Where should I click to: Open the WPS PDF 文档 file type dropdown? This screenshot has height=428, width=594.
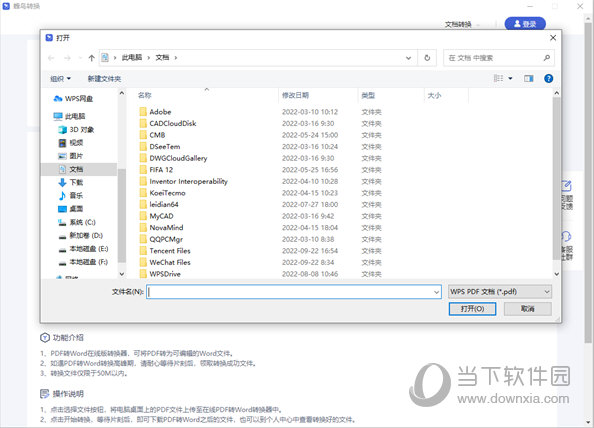[x=500, y=292]
